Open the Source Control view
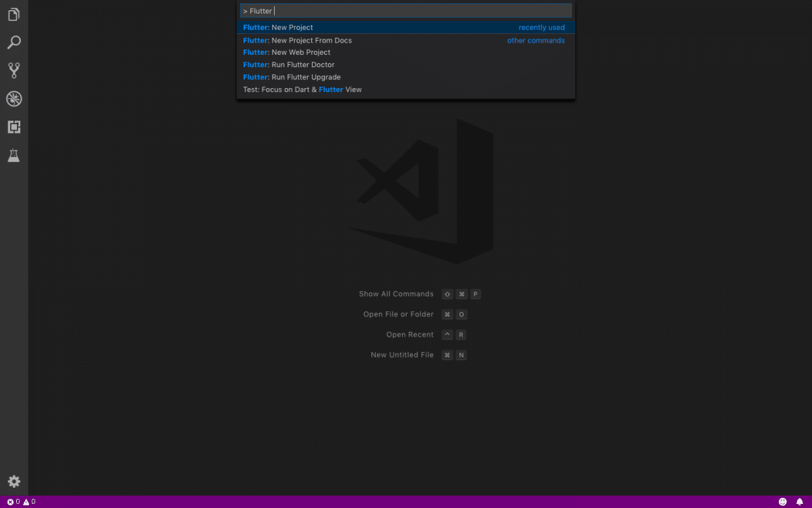 (14, 70)
